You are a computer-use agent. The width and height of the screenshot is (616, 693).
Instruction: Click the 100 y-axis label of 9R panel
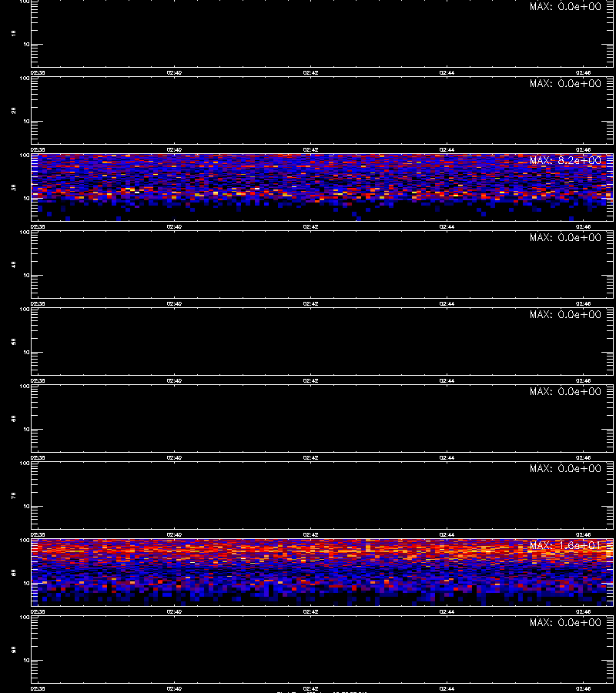click(x=25, y=617)
